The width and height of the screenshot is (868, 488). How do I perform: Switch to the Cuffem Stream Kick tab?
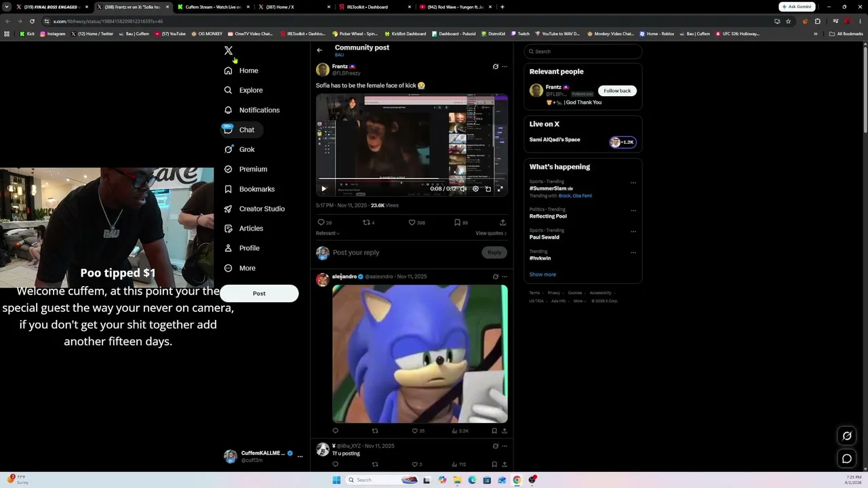click(x=212, y=7)
